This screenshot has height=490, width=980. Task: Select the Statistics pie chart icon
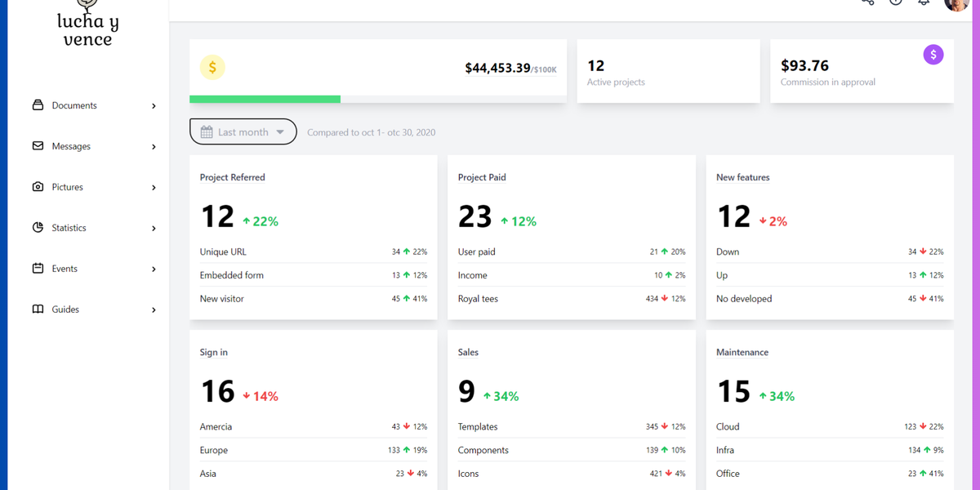click(38, 227)
